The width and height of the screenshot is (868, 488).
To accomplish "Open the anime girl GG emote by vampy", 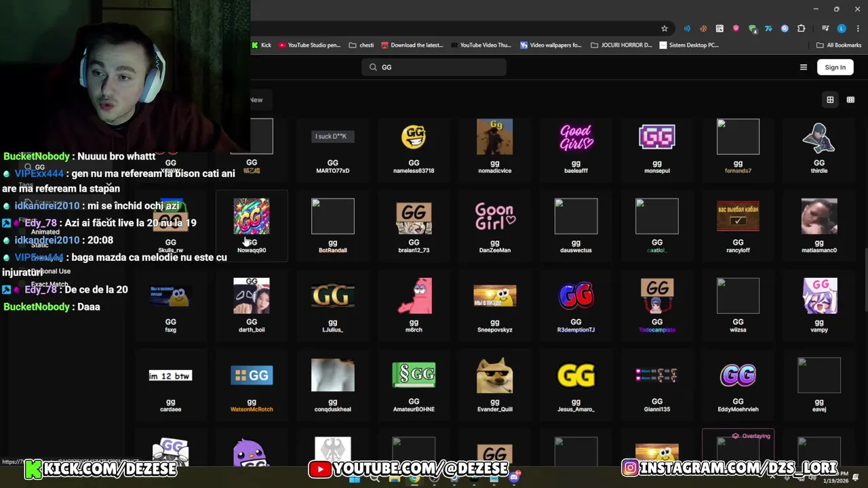I will point(819,296).
